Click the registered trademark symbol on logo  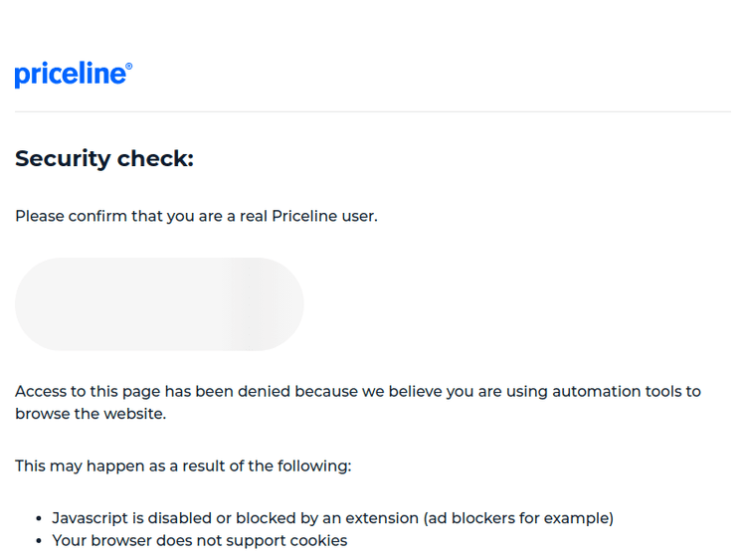(x=129, y=67)
